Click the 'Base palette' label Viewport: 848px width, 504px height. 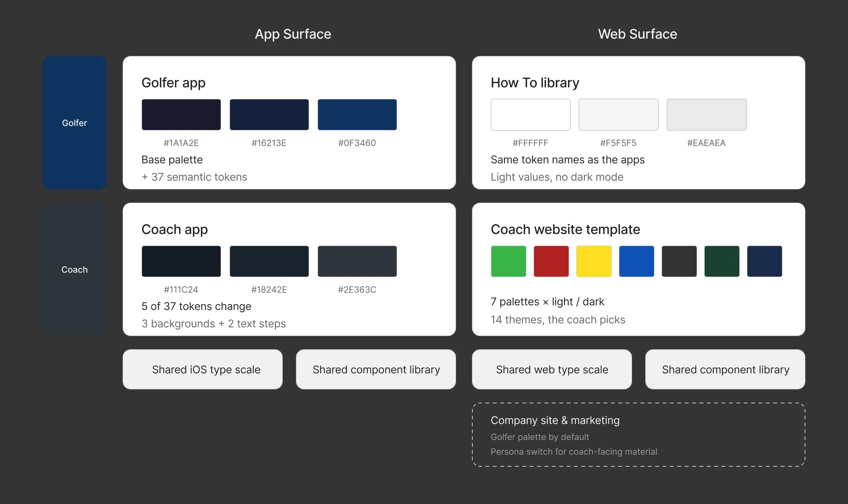tap(172, 160)
